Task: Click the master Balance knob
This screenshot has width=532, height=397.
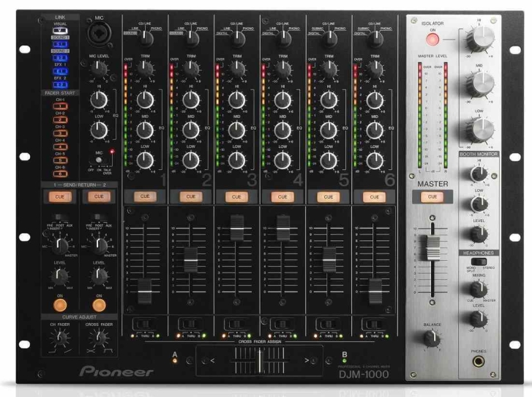Action: tap(431, 338)
